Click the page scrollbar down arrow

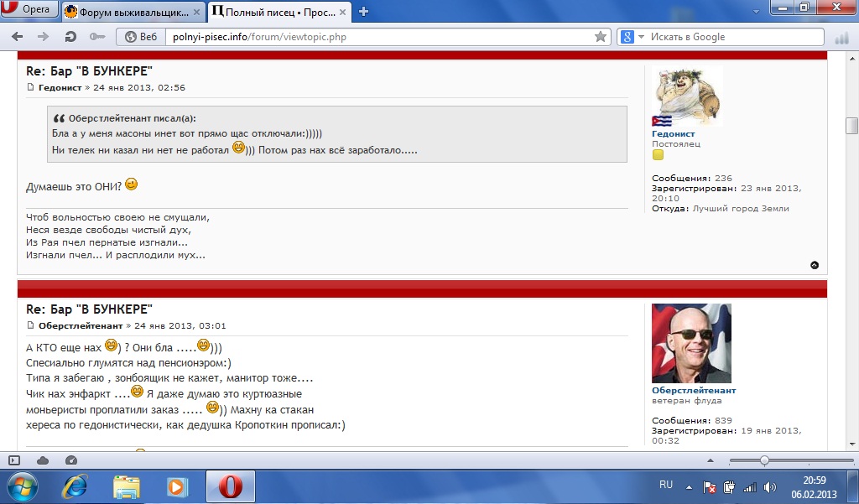(x=852, y=444)
